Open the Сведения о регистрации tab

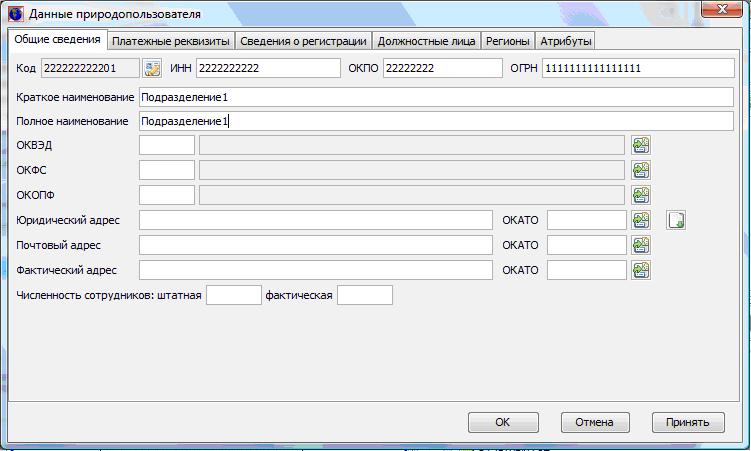[x=304, y=41]
